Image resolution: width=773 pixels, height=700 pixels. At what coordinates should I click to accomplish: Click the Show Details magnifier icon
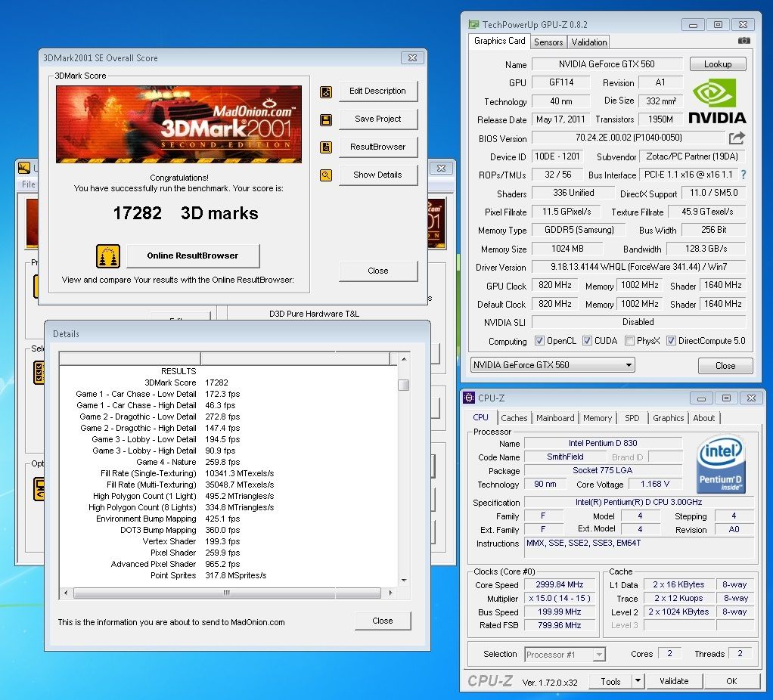pyautogui.click(x=326, y=175)
